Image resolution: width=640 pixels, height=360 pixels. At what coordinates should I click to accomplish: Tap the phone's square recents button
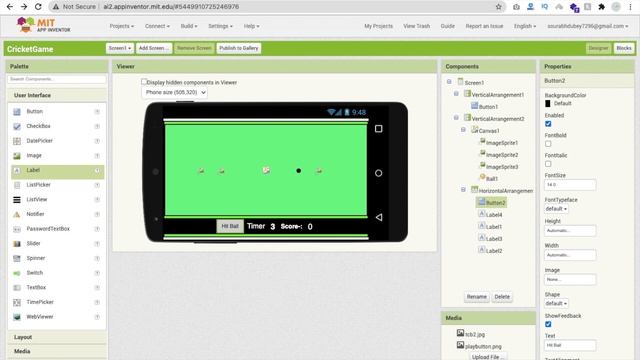[378, 129]
